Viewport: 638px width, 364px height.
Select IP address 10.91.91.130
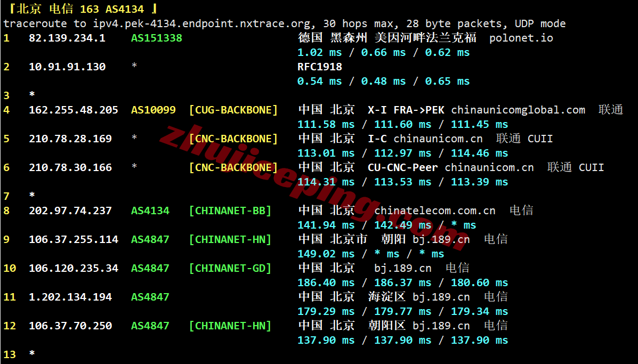pos(67,67)
